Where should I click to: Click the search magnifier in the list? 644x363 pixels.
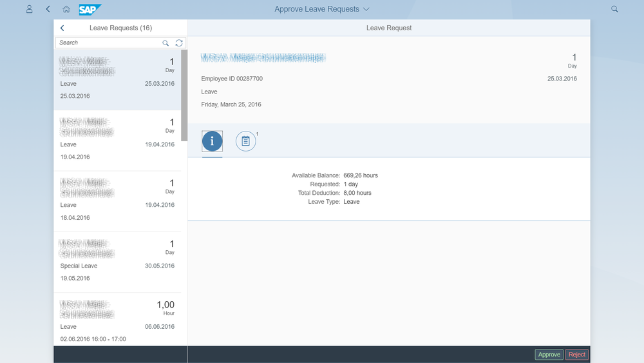tap(166, 43)
